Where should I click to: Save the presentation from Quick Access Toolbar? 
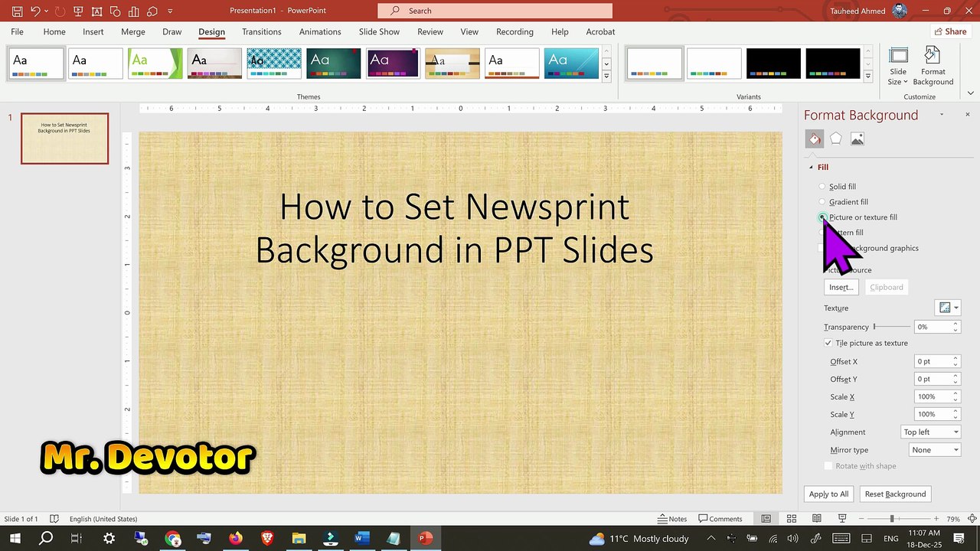[17, 11]
